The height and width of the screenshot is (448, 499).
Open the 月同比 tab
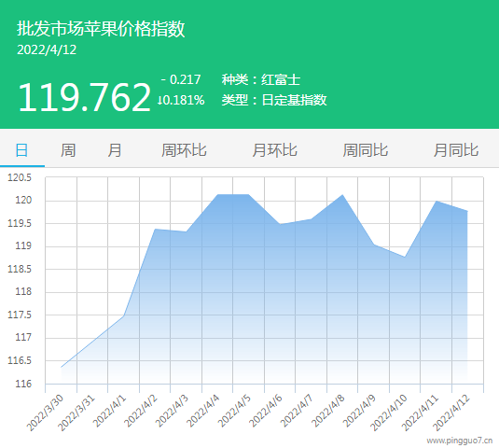456,150
